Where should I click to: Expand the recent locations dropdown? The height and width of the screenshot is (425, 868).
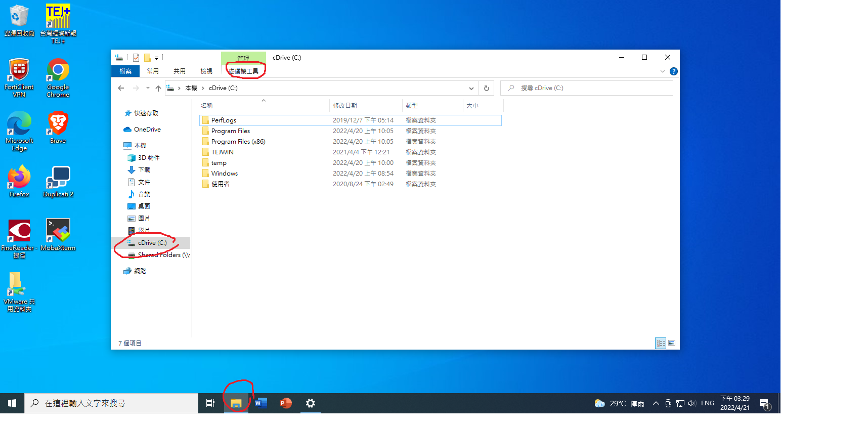(148, 88)
